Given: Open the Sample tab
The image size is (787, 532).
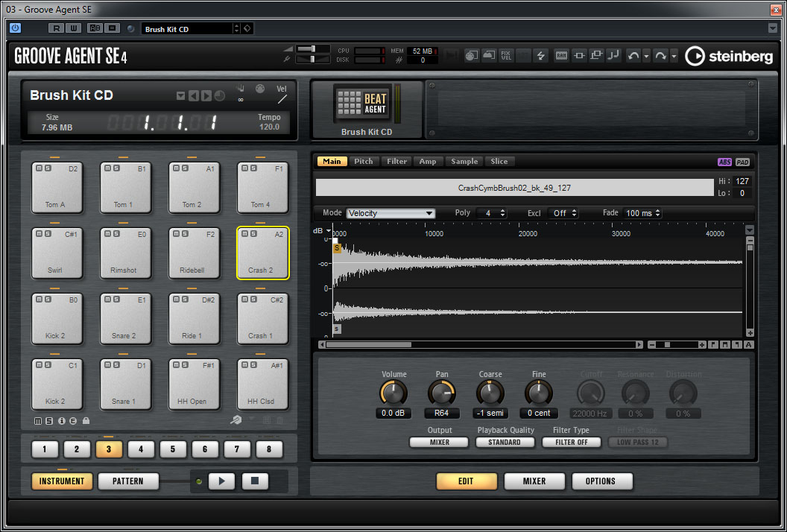Looking at the screenshot, I should coord(464,162).
